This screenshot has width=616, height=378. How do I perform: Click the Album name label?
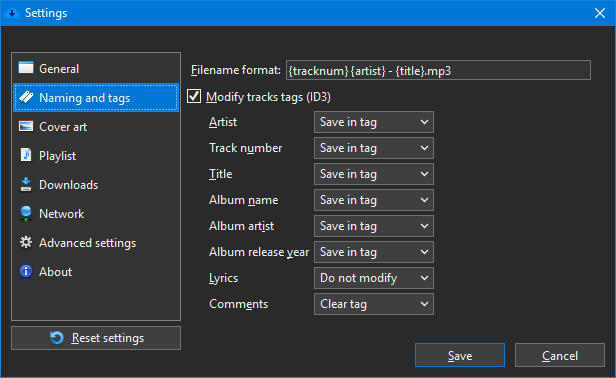244,200
